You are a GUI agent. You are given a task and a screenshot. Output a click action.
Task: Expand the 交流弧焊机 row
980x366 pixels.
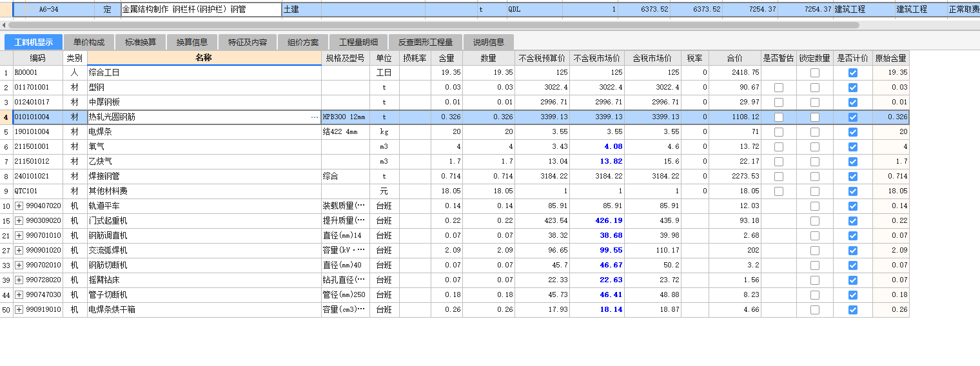pyautogui.click(x=19, y=251)
